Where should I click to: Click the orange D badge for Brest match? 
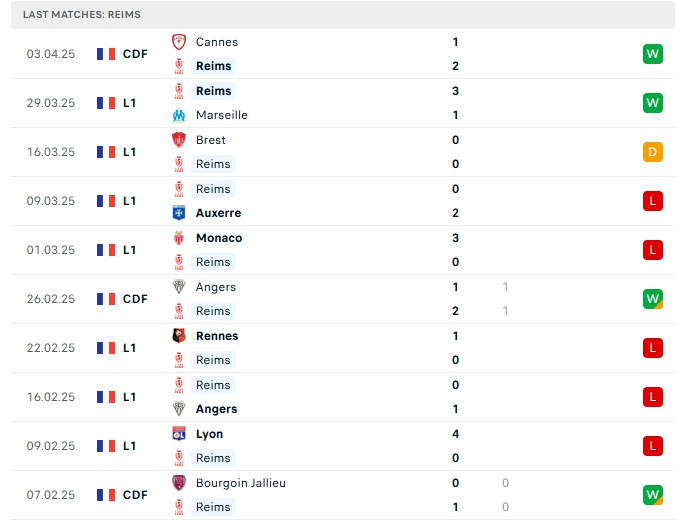coord(653,152)
